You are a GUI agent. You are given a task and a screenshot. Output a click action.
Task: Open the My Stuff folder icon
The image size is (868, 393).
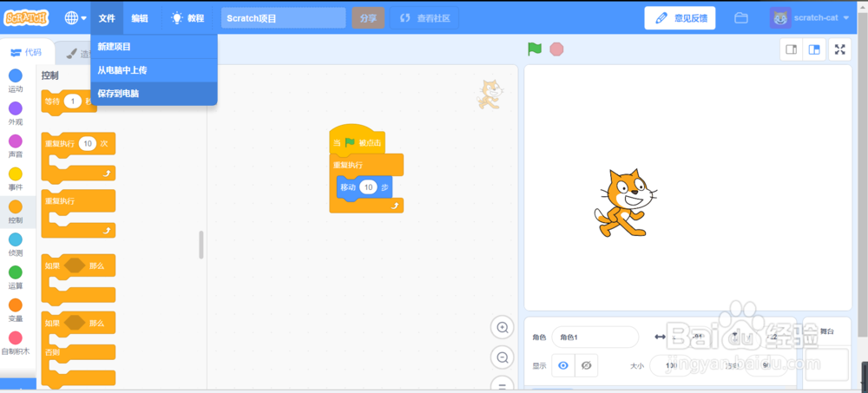pyautogui.click(x=741, y=17)
